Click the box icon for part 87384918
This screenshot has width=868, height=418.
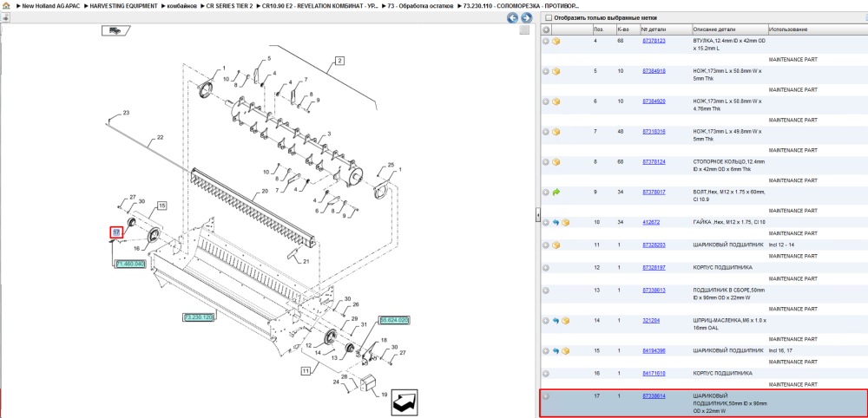[x=556, y=71]
